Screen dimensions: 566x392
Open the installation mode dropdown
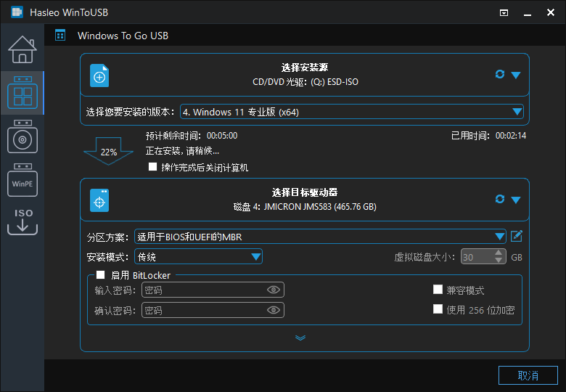pyautogui.click(x=198, y=257)
